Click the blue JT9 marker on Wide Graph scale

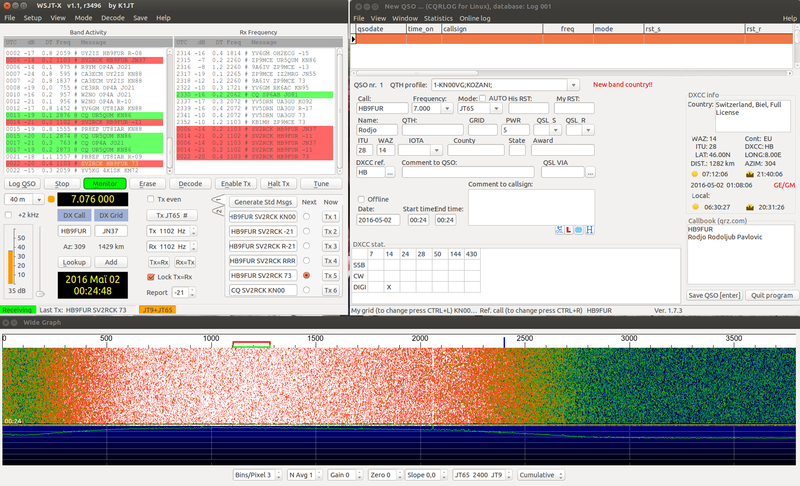504,342
